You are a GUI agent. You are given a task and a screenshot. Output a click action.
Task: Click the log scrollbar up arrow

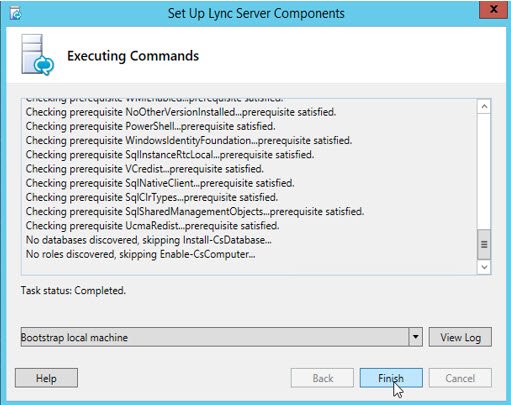pos(484,107)
